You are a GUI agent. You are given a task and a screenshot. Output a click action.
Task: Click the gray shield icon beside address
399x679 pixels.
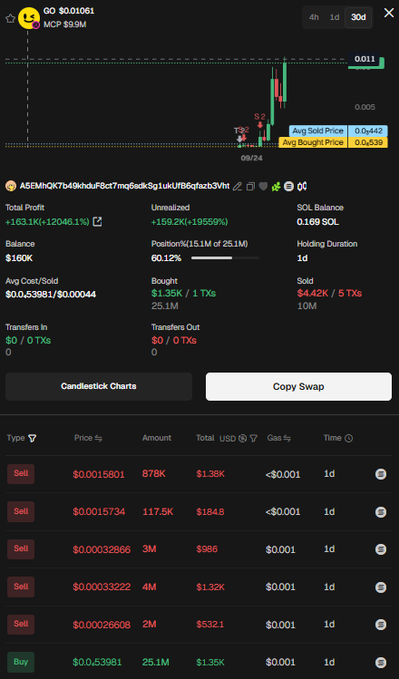[x=263, y=187]
